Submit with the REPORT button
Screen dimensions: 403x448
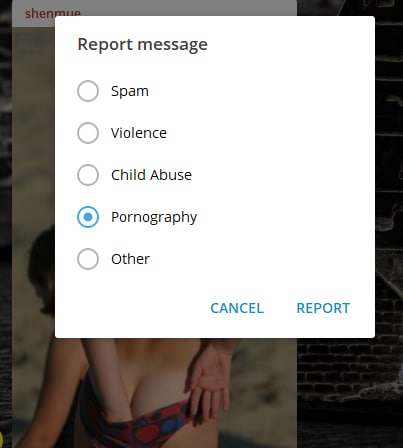coord(323,308)
